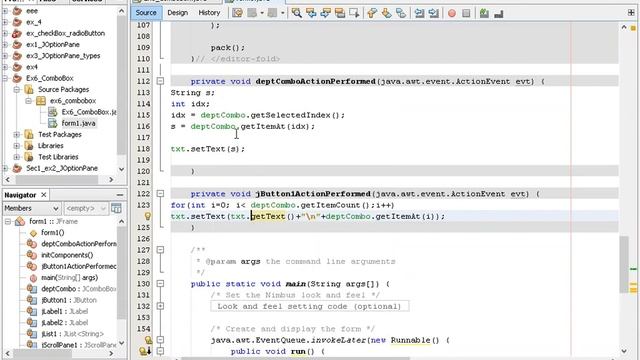This screenshot has width=640, height=360.
Task: Select jList1 : JList<String> member
Action: (x=72, y=334)
